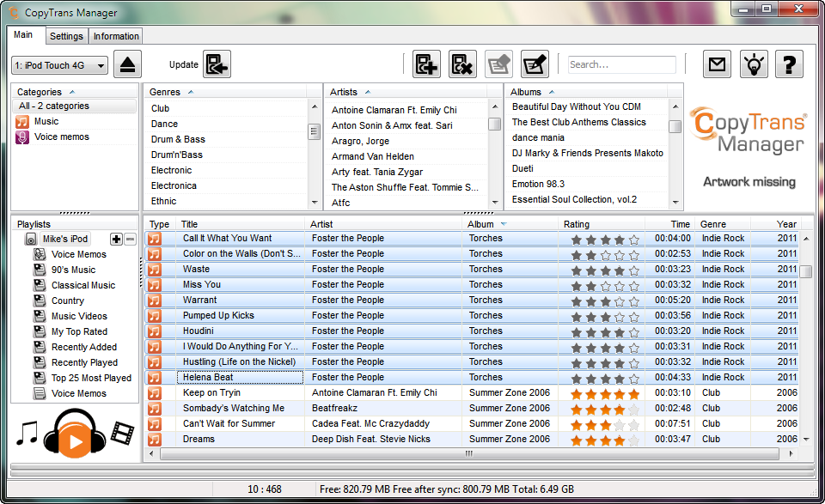The width and height of the screenshot is (825, 504).
Task: Open the device dropdown iPod Touch 4G
Action: (x=59, y=65)
